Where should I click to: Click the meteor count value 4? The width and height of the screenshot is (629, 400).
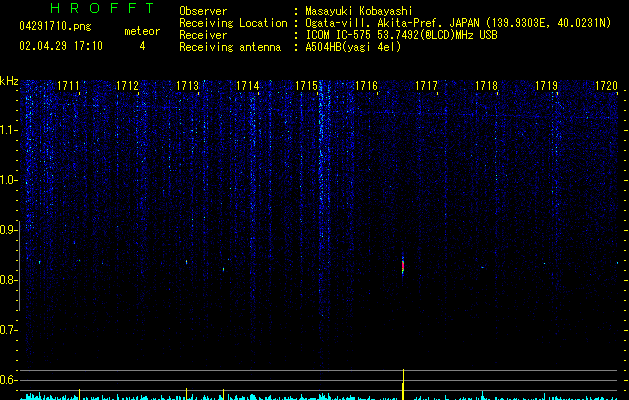[142, 46]
